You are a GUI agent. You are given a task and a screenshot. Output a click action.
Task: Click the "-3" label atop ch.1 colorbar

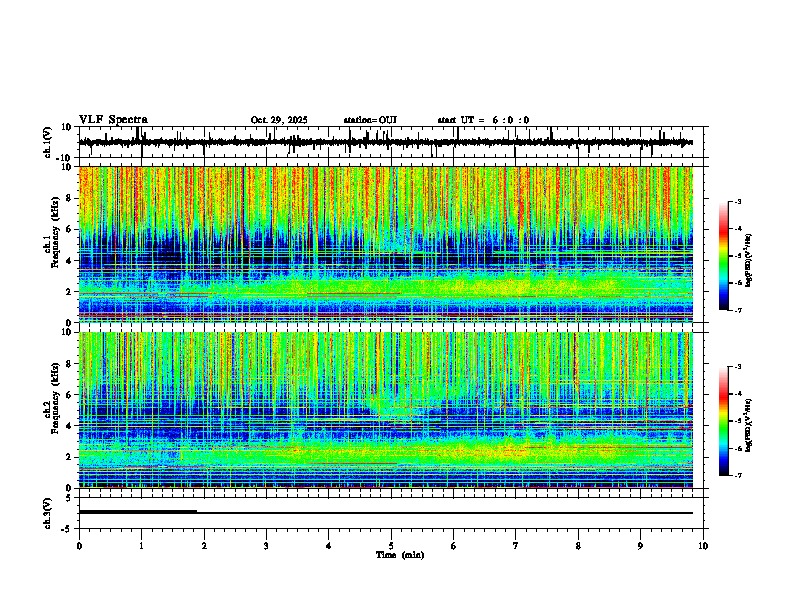pos(737,202)
